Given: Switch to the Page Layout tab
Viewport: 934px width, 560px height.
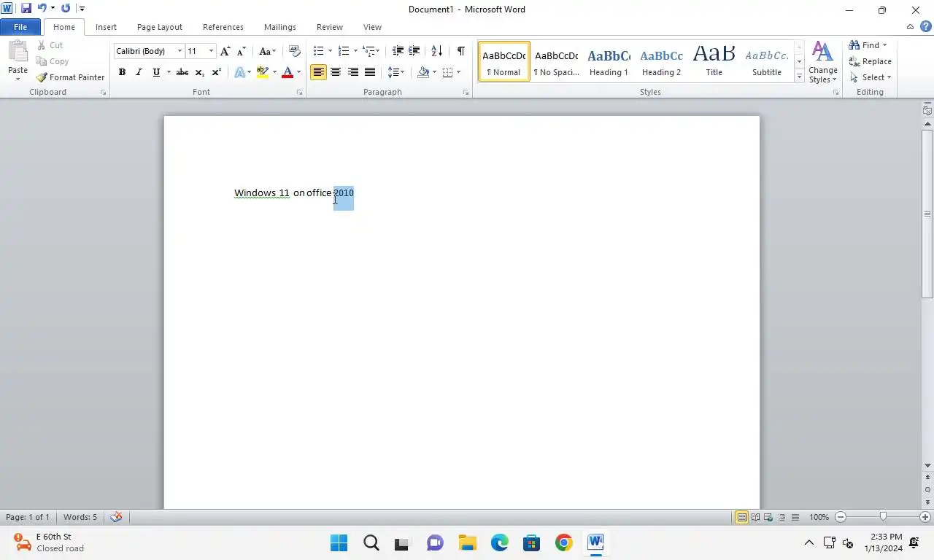Looking at the screenshot, I should (x=160, y=27).
